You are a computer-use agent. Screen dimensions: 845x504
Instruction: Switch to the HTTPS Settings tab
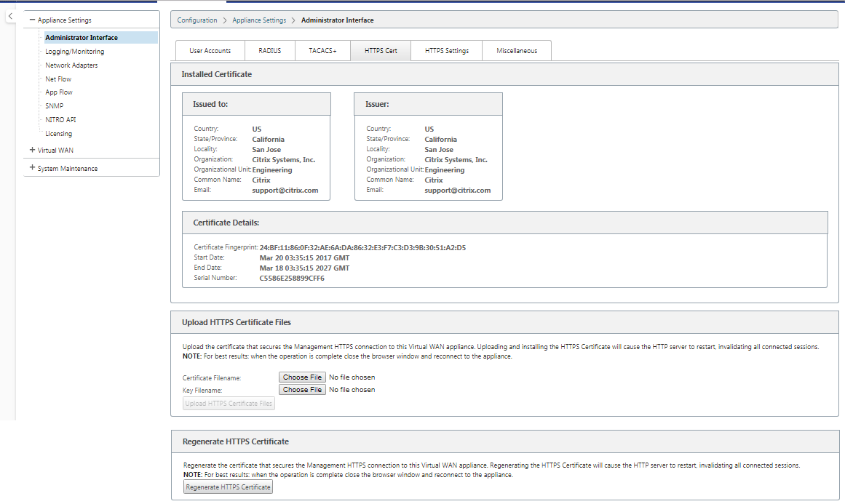447,51
